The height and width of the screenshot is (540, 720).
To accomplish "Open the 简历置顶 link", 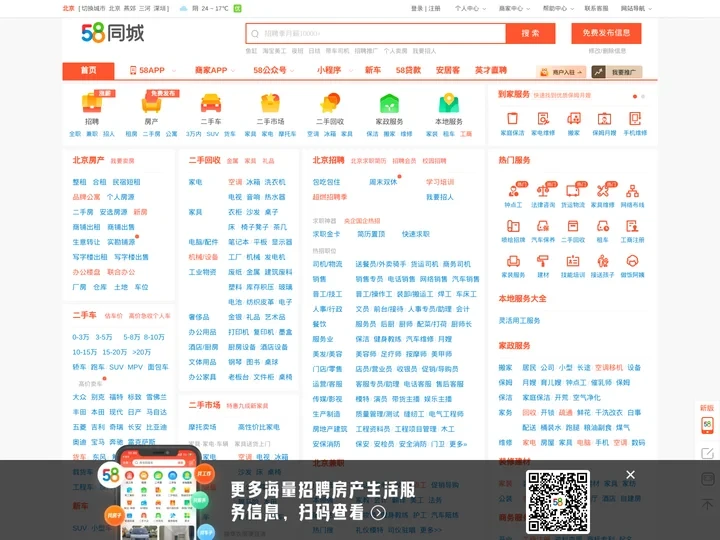I will 371,234.
